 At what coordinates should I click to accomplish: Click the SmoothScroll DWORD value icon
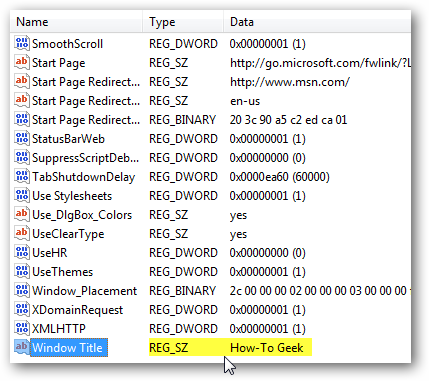point(22,44)
